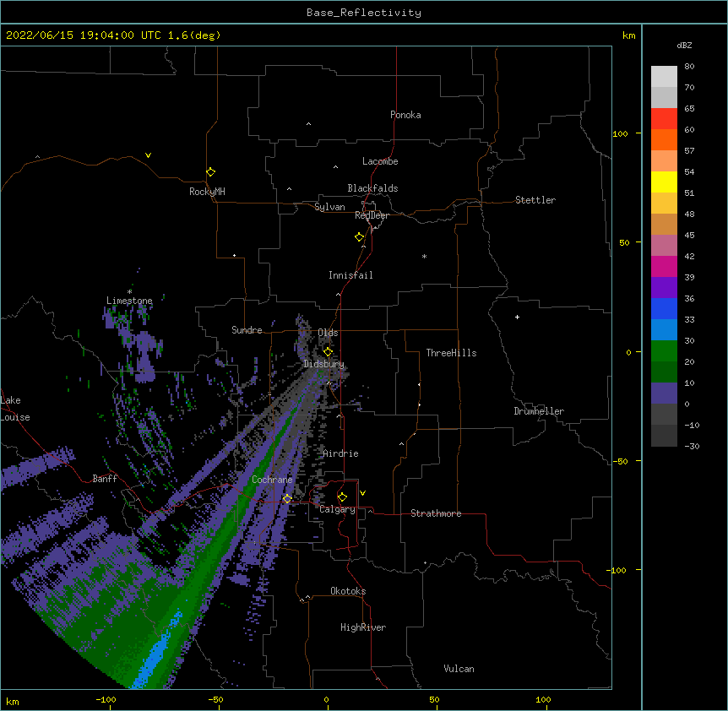This screenshot has height=711, width=728.
Task: Click the Stettler town label
Action: pos(535,200)
